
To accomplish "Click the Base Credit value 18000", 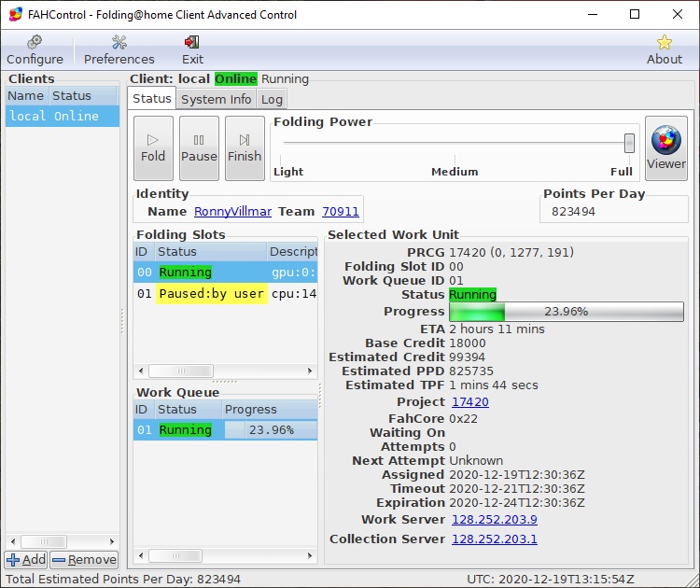I will click(468, 343).
